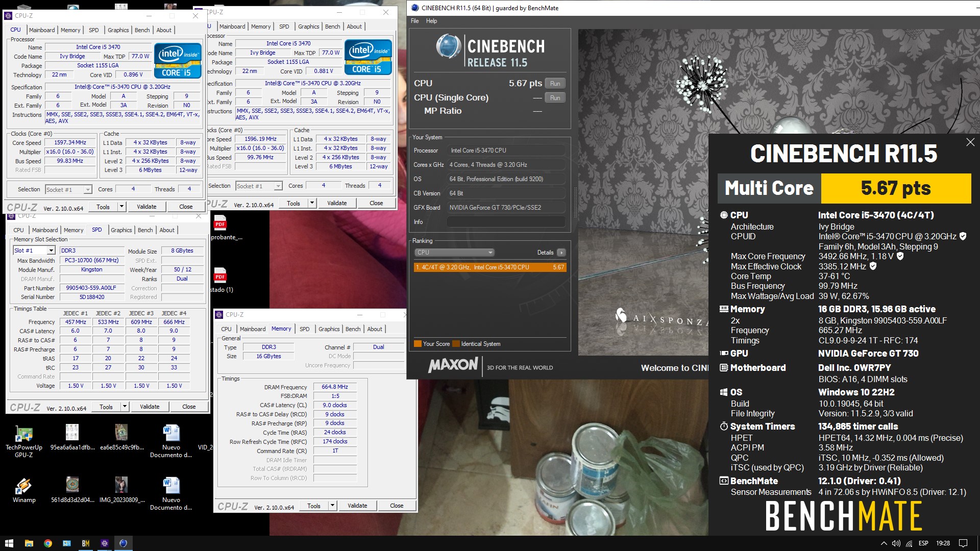Open the notification center icon
Image resolution: width=980 pixels, height=551 pixels.
tap(963, 543)
